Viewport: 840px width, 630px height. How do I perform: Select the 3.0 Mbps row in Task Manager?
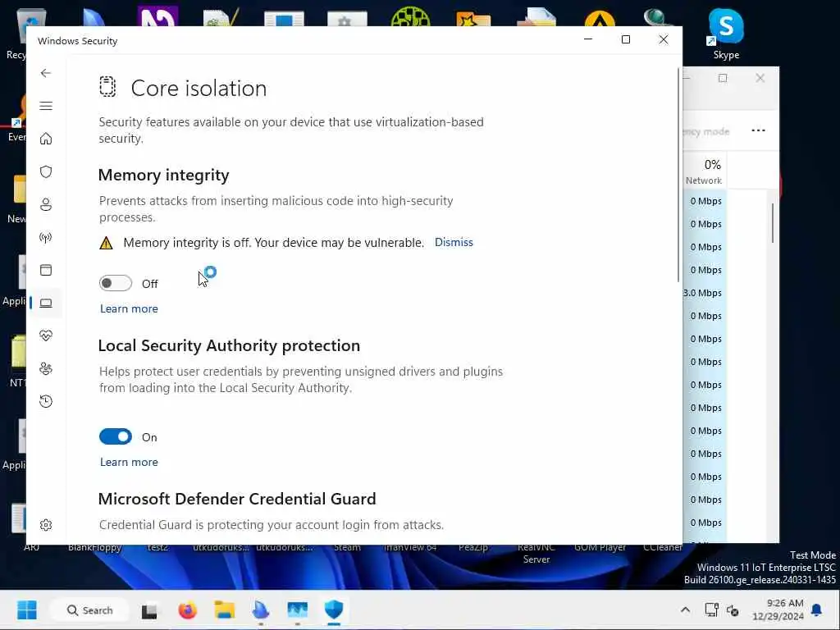click(x=704, y=293)
